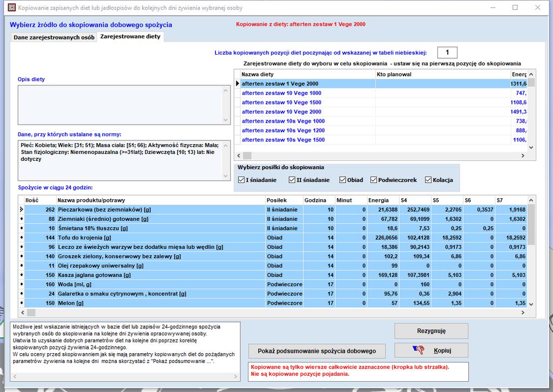Click the current-row arrow for Pieczarkowa row
Image resolution: width=553 pixels, height=392 pixels.
click(x=22, y=209)
